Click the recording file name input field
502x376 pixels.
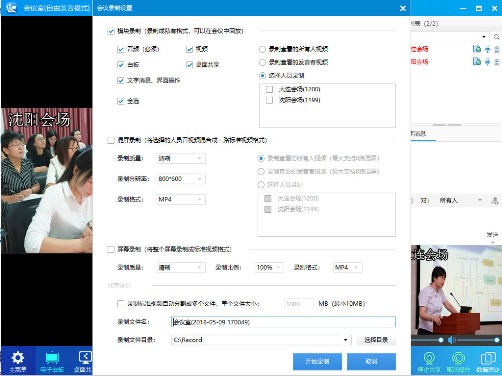[283, 322]
